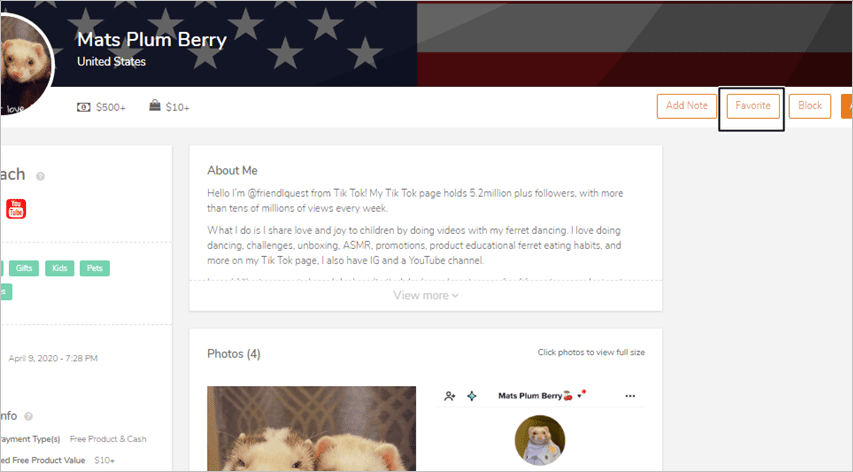This screenshot has width=853, height=472.
Task: Click the dropdown arrow beside Mats Plum Berry
Action: coord(579,396)
